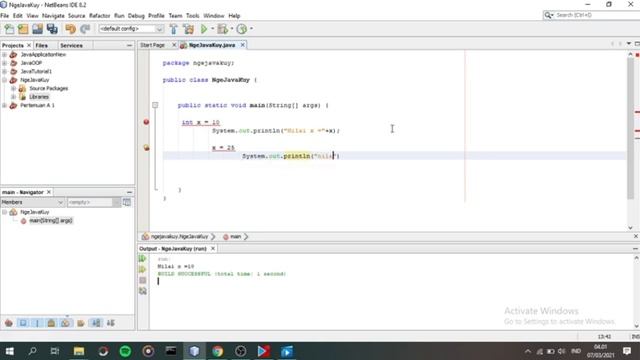Open File Explorer from the taskbar

point(79,351)
